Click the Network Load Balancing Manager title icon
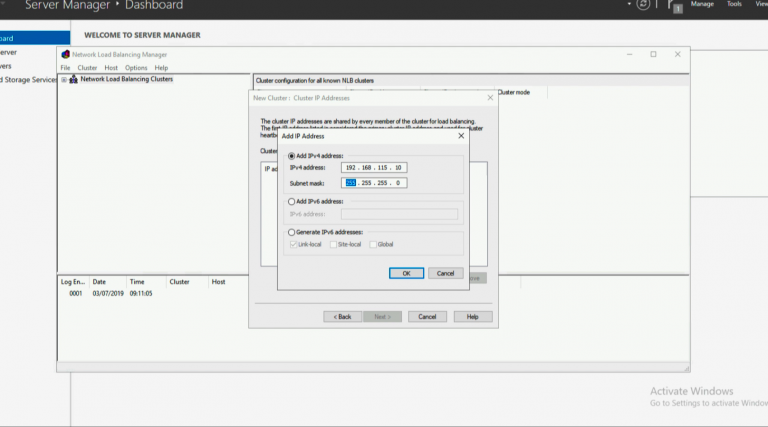Viewport: 768px width, 427px height. click(66, 54)
